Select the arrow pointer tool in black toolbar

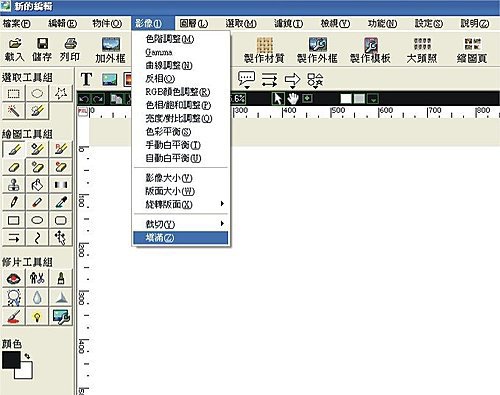pyautogui.click(x=278, y=98)
